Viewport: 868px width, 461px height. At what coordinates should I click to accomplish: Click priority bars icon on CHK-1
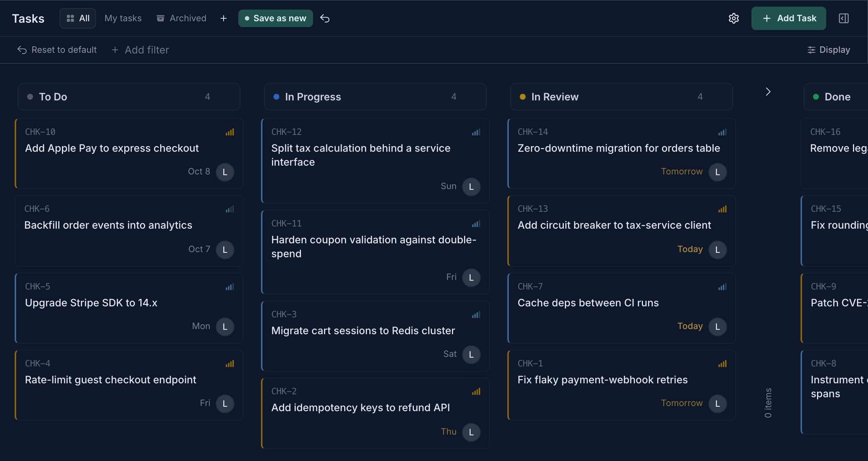point(722,364)
